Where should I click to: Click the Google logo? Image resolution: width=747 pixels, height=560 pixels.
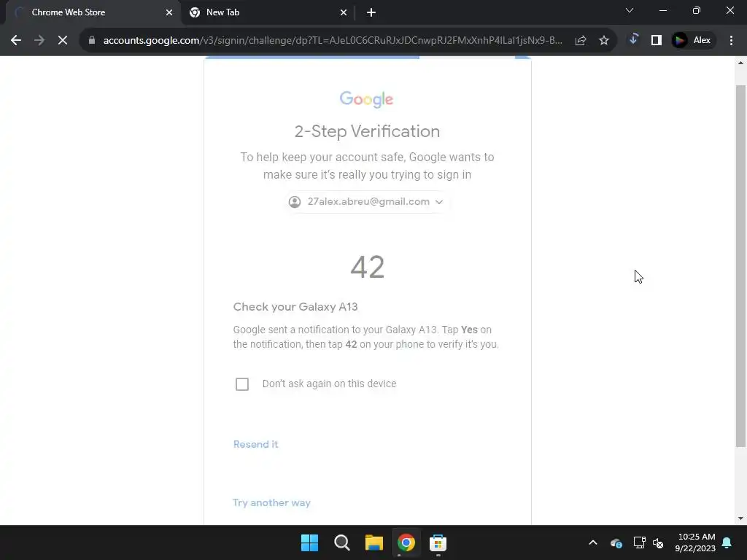[x=366, y=99]
